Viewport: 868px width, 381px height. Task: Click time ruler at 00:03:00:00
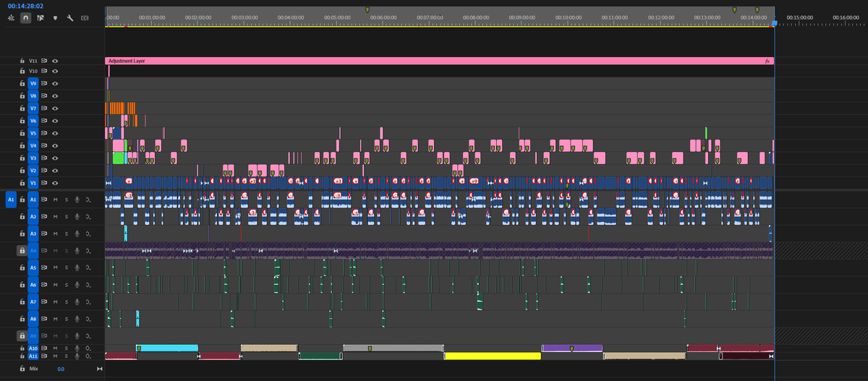(244, 16)
